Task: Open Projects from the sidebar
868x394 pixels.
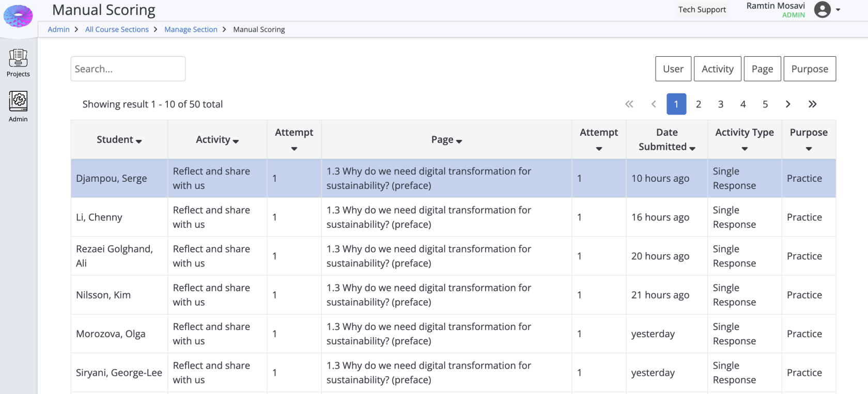Action: click(18, 63)
